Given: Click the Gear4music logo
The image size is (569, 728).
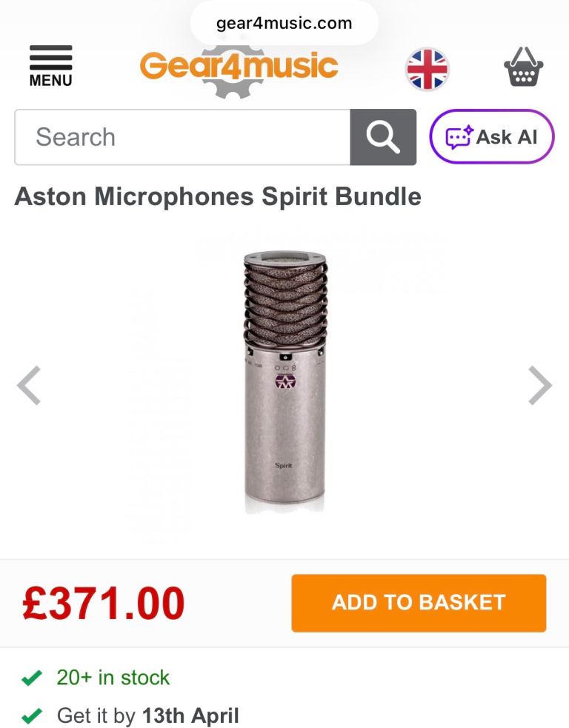Looking at the screenshot, I should (x=239, y=68).
